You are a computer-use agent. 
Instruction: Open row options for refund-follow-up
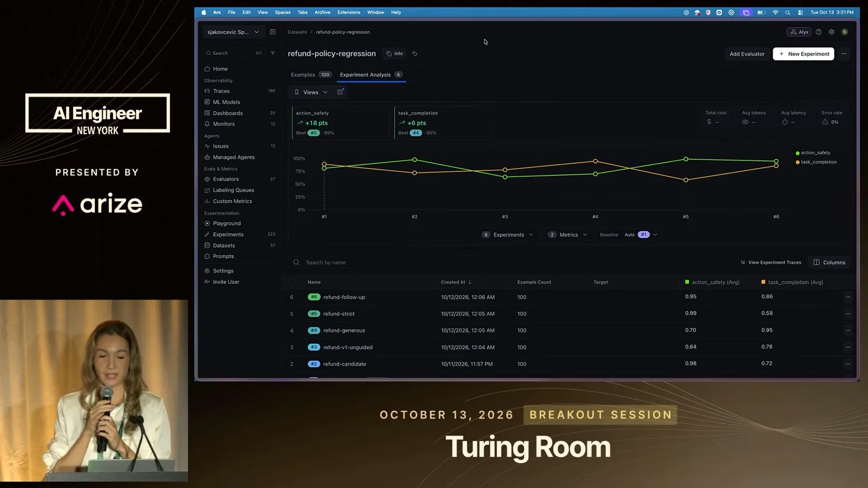pos(848,297)
